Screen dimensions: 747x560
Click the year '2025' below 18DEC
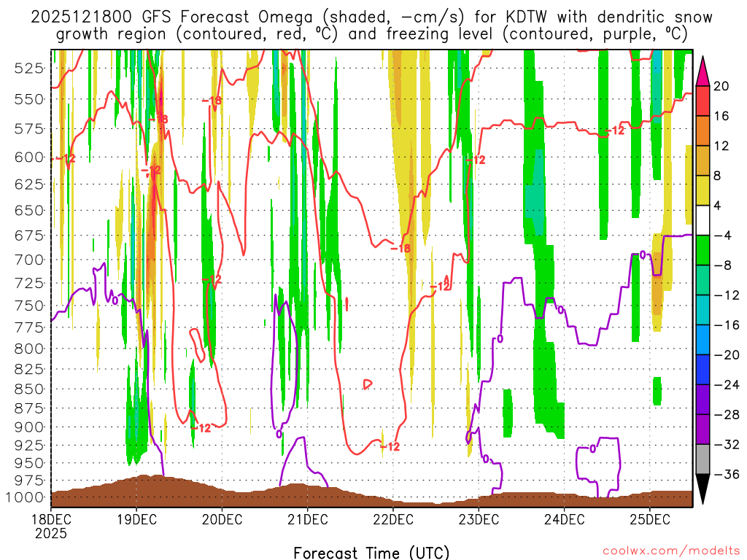[x=51, y=533]
